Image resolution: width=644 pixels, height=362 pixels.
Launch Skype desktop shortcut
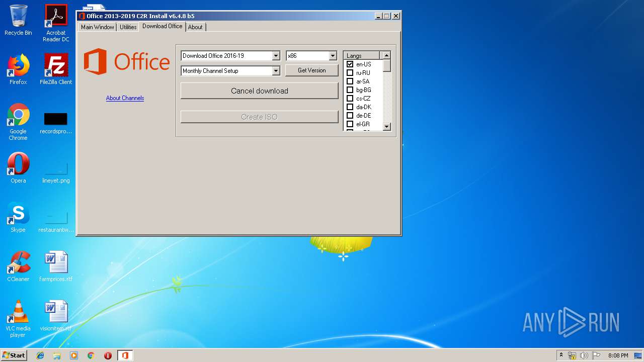(x=18, y=217)
